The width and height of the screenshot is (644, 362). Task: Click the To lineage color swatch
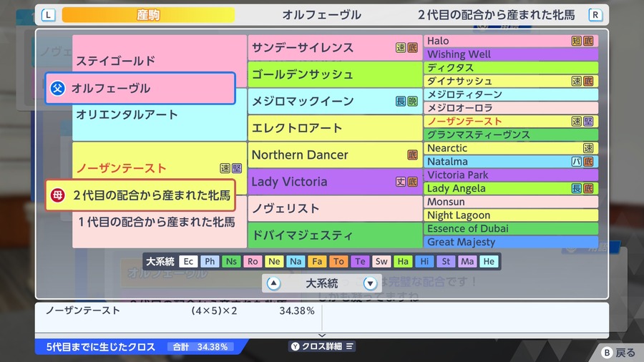[339, 261]
